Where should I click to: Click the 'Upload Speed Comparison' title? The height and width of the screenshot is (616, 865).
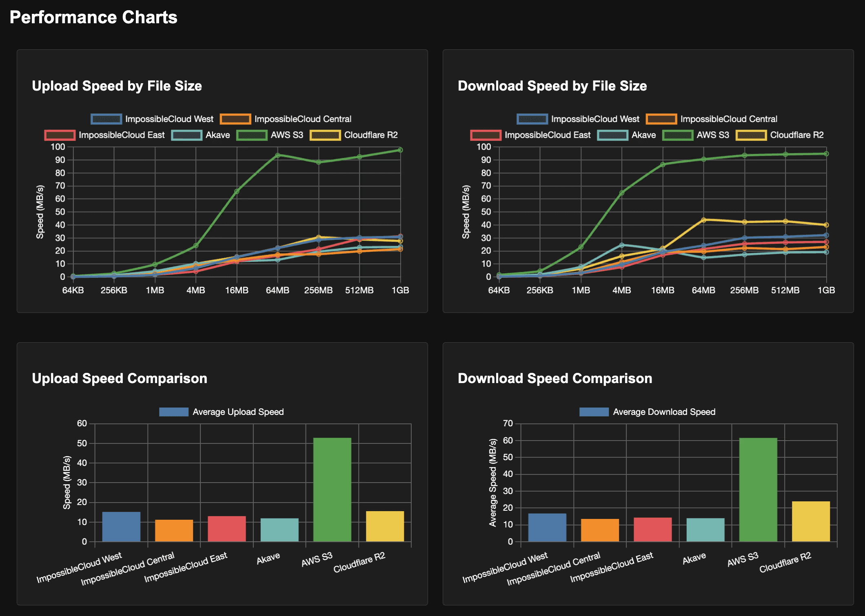point(120,379)
